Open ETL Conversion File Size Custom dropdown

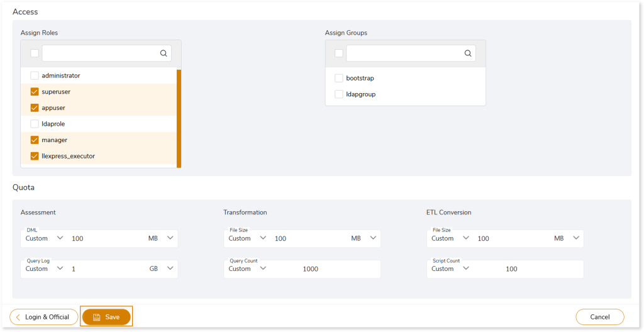pyautogui.click(x=450, y=238)
